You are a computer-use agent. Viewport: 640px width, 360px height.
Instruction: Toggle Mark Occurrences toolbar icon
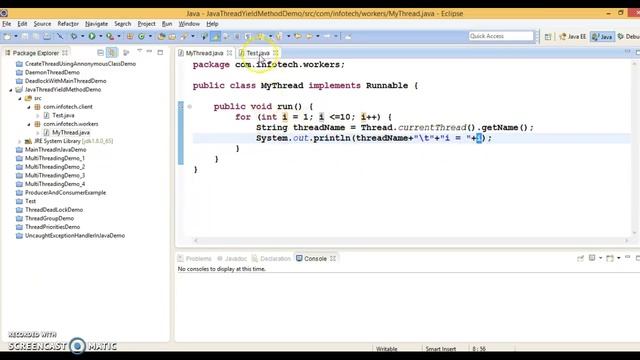(215, 37)
